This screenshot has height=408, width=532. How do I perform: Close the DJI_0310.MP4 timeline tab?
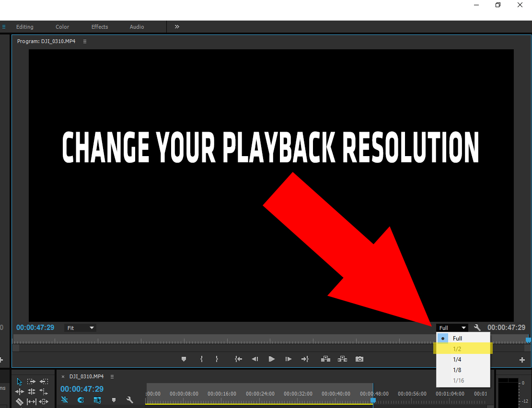pos(63,376)
